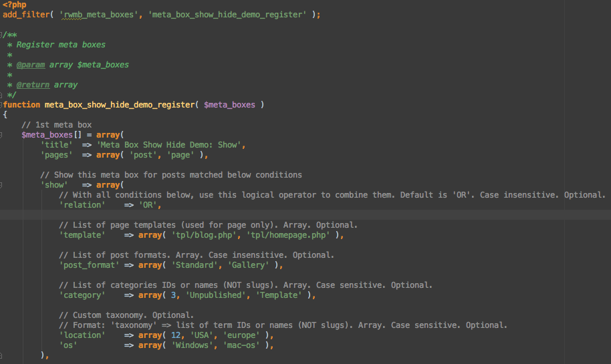Screen dimensions: 611x364
Task: Click the $meta_boxes[] assignment variable
Action: 51,135
